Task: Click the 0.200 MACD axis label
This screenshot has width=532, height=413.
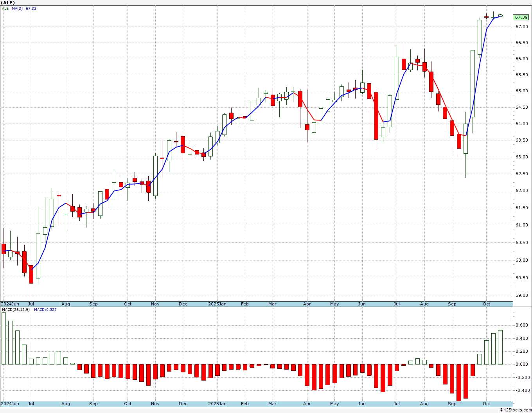Action: click(521, 351)
